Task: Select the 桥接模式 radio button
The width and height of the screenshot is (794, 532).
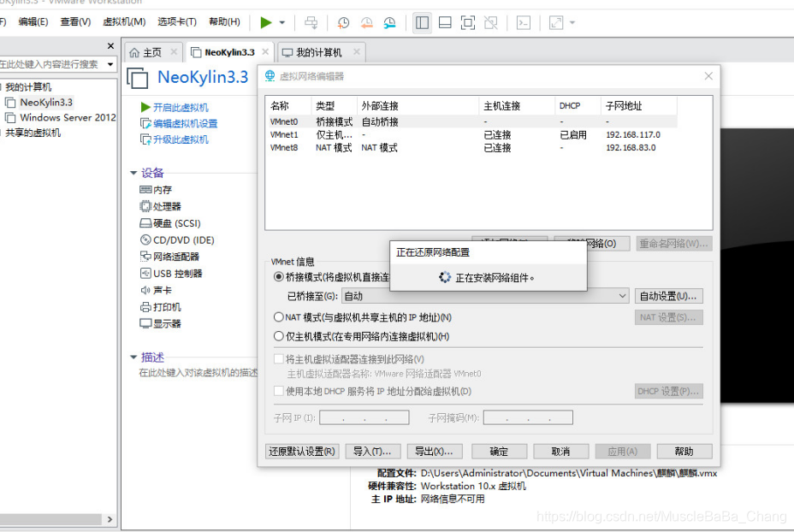Action: tap(279, 277)
